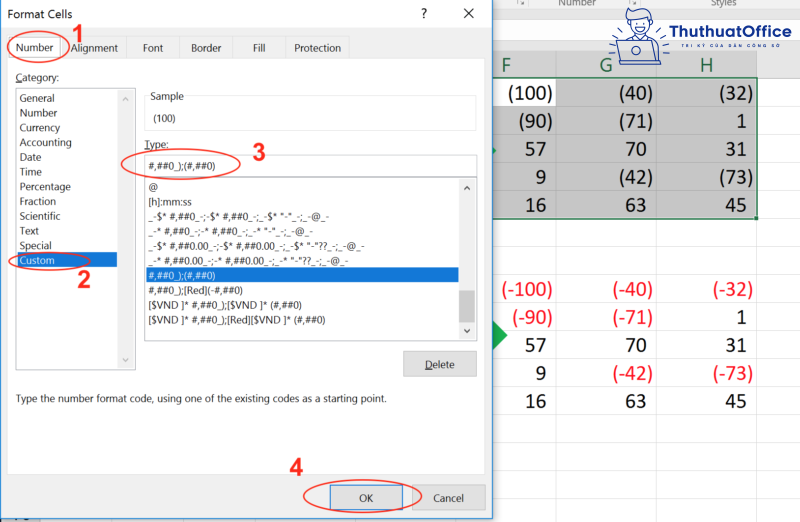
Task: Click cell showing (100) in column F
Action: pyautogui.click(x=524, y=93)
